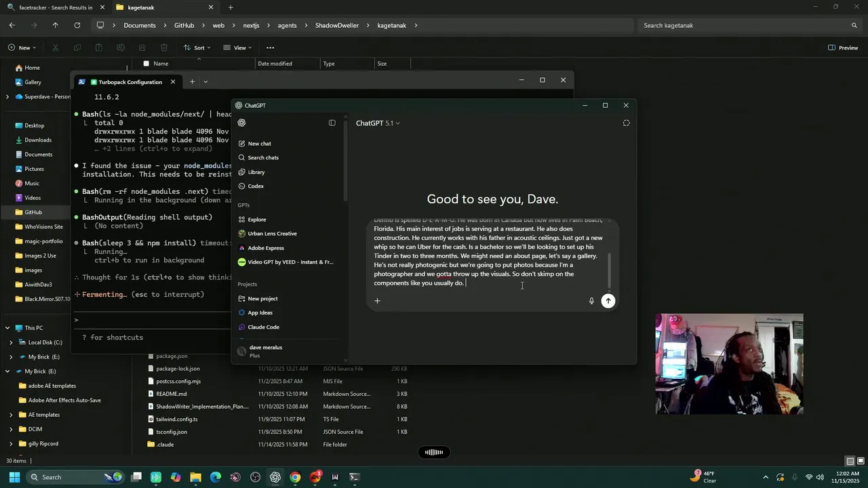Select the GitHub folder in navigation pane

coord(33,213)
